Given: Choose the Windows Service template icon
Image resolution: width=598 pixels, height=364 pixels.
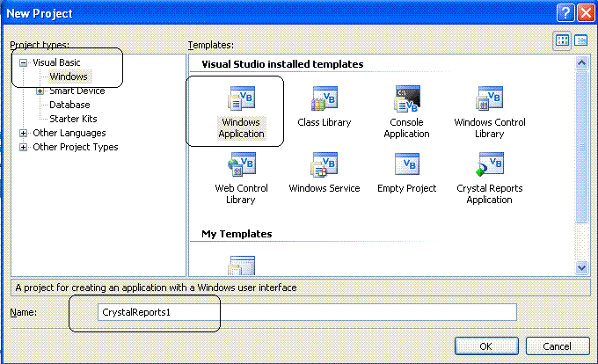Looking at the screenshot, I should coord(325,164).
